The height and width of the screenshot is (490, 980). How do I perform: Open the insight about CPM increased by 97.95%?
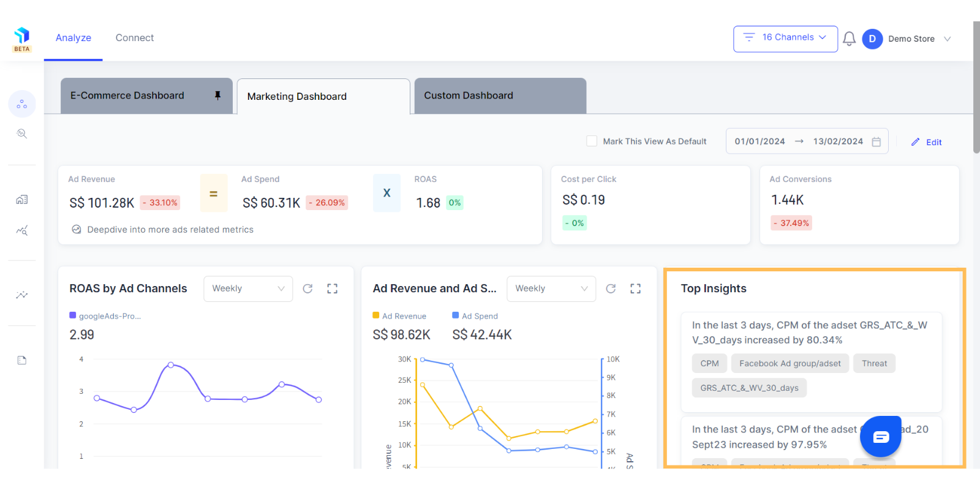[811, 441]
